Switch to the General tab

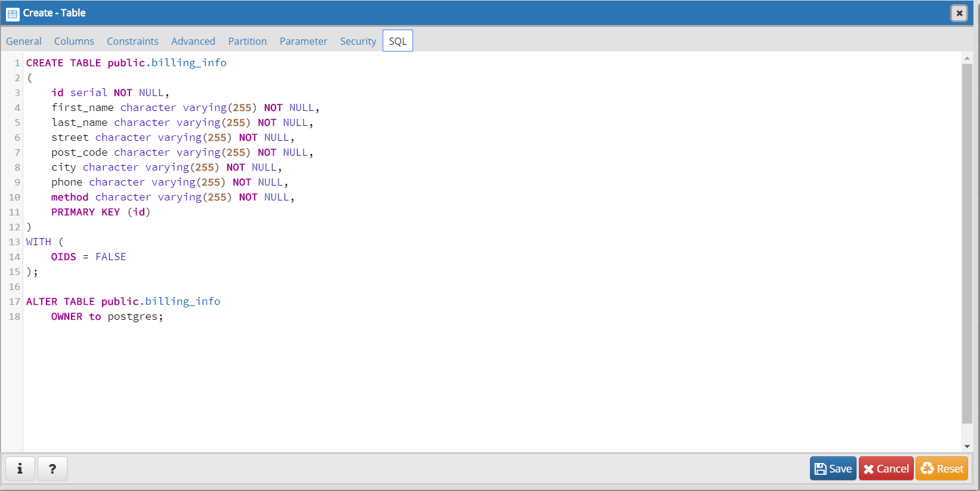tap(24, 41)
